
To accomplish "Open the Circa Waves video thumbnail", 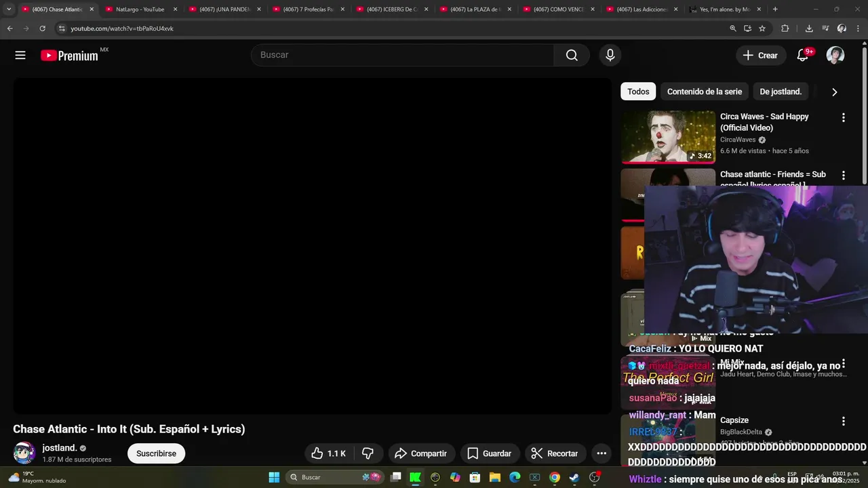I will point(668,137).
